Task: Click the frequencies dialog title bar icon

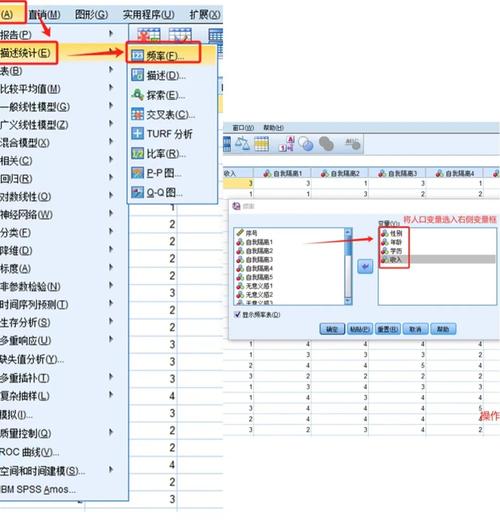Action: [x=237, y=206]
